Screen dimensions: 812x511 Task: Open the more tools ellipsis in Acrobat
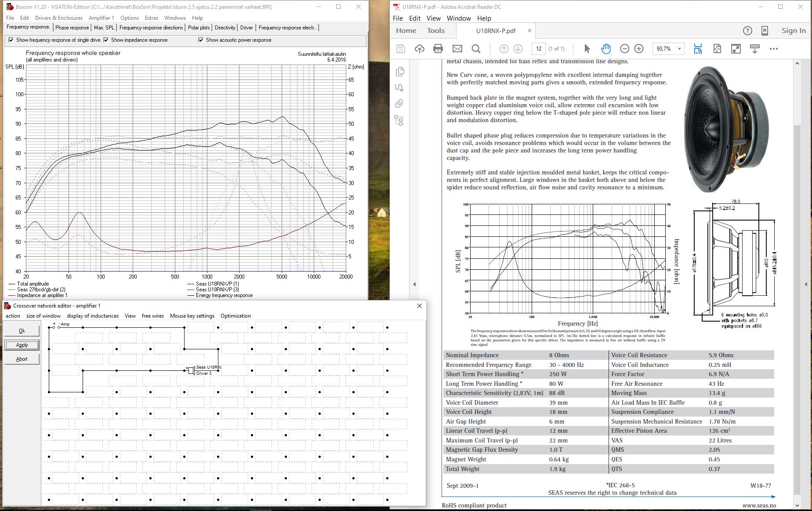click(x=774, y=49)
